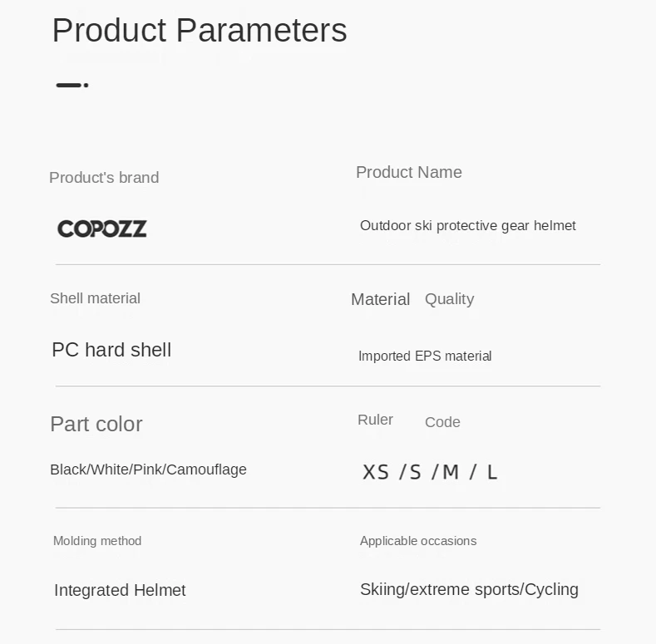
Task: Click the Product Name label
Action: pos(409,172)
